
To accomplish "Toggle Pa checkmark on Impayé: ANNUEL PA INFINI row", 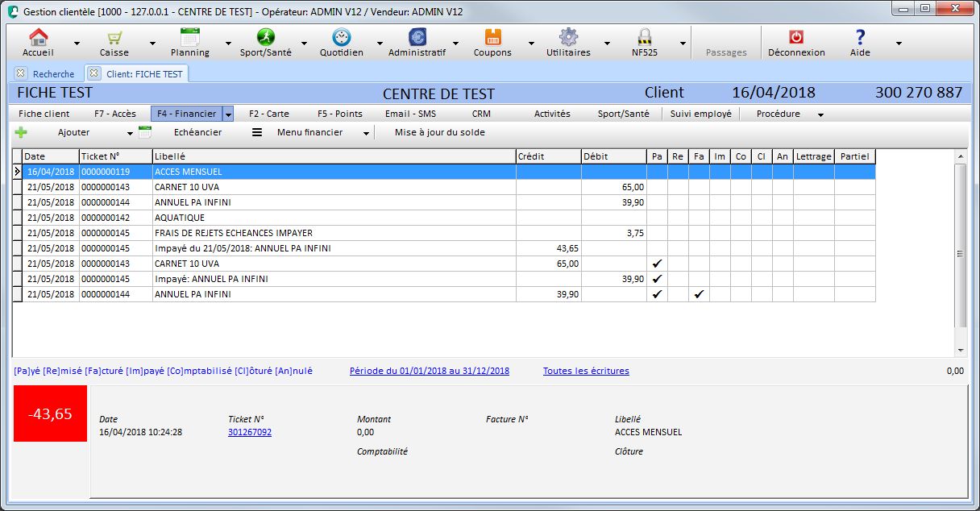I will point(657,279).
